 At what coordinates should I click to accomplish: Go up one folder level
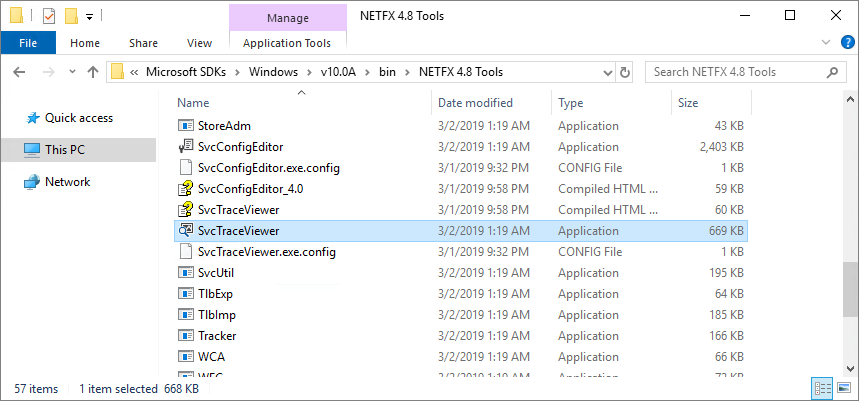tap(93, 72)
